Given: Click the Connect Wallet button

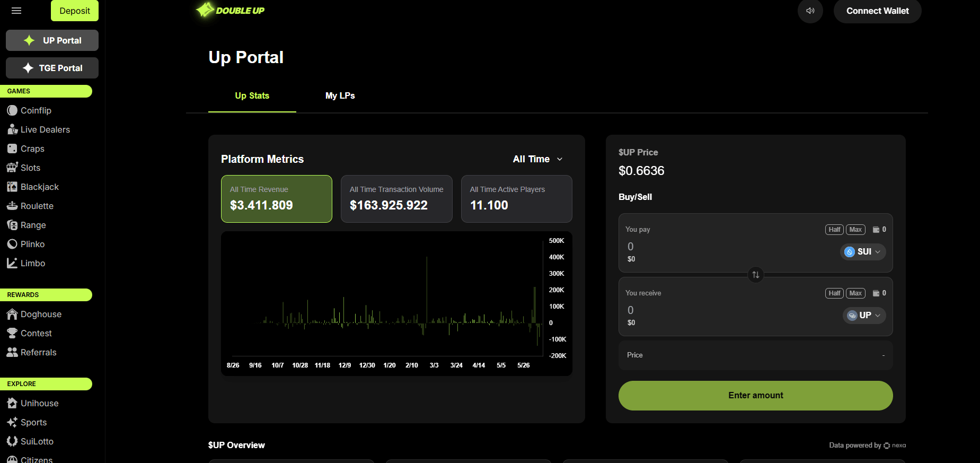Looking at the screenshot, I should click(877, 11).
